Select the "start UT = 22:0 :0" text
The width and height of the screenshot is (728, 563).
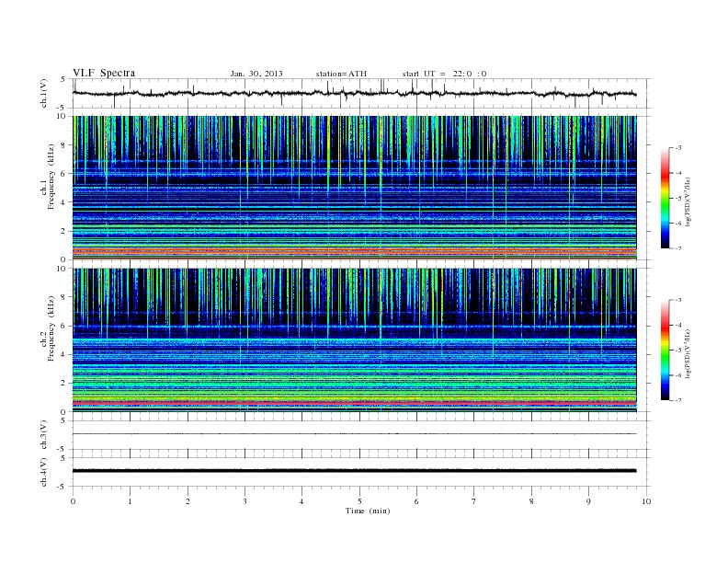[444, 74]
